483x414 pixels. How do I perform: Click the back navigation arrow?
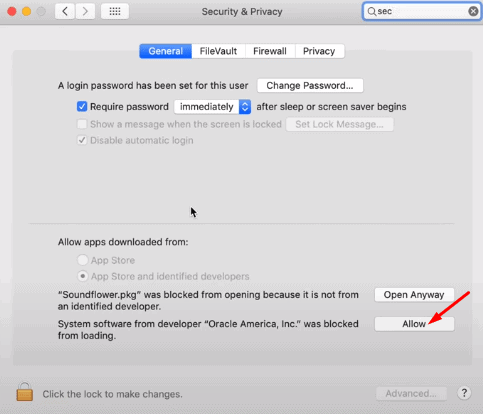point(65,12)
